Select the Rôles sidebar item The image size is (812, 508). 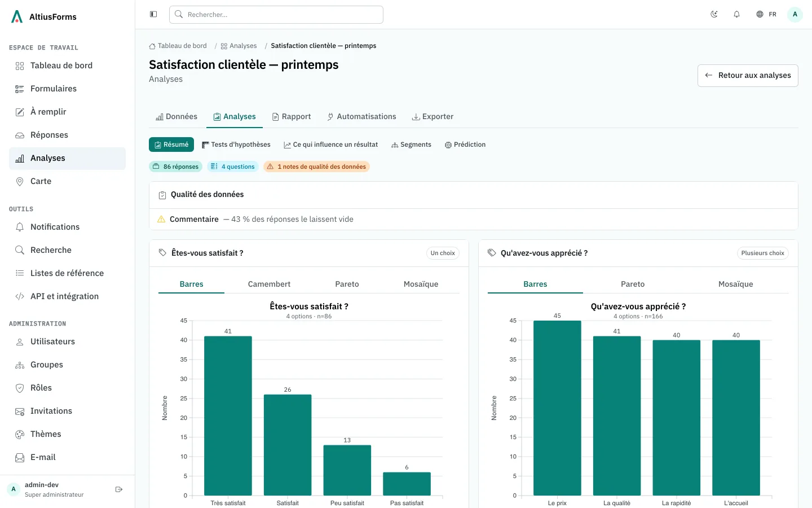[x=67, y=388]
